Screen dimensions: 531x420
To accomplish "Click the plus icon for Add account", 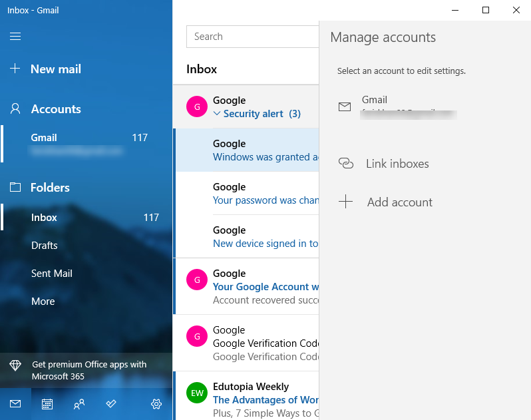I will (345, 202).
